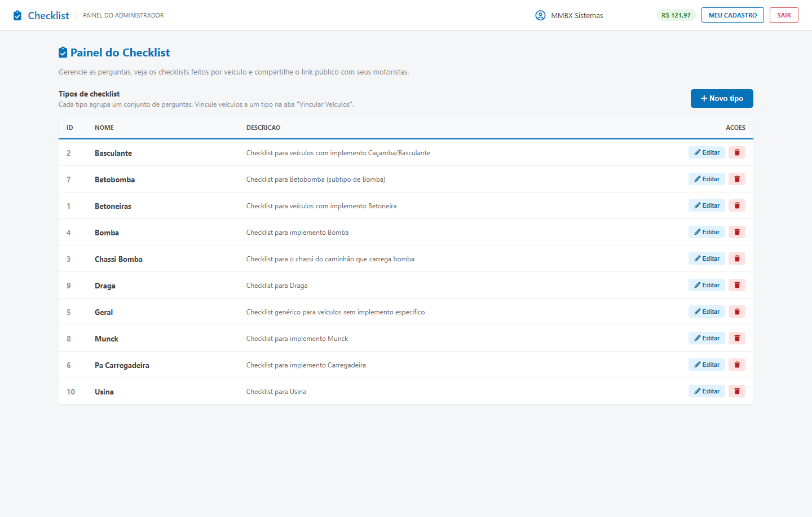812x517 pixels.
Task: Edit the Geral checklist type
Action: pyautogui.click(x=707, y=312)
